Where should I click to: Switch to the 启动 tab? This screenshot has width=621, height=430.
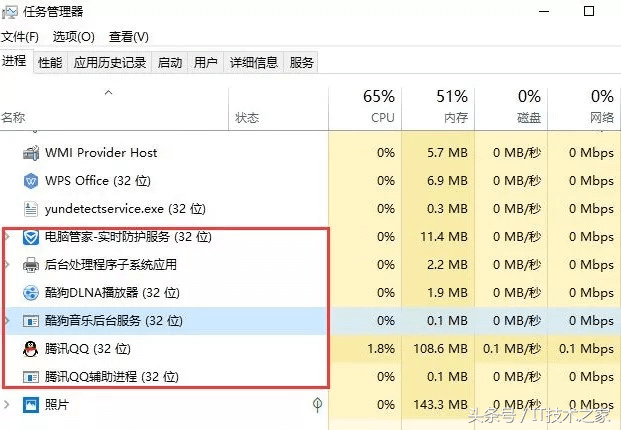pyautogui.click(x=170, y=62)
